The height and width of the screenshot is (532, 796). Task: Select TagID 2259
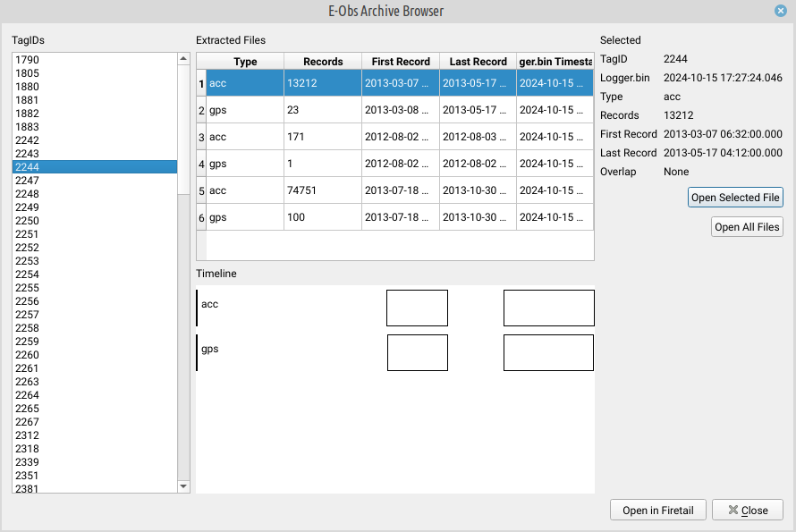pos(95,342)
